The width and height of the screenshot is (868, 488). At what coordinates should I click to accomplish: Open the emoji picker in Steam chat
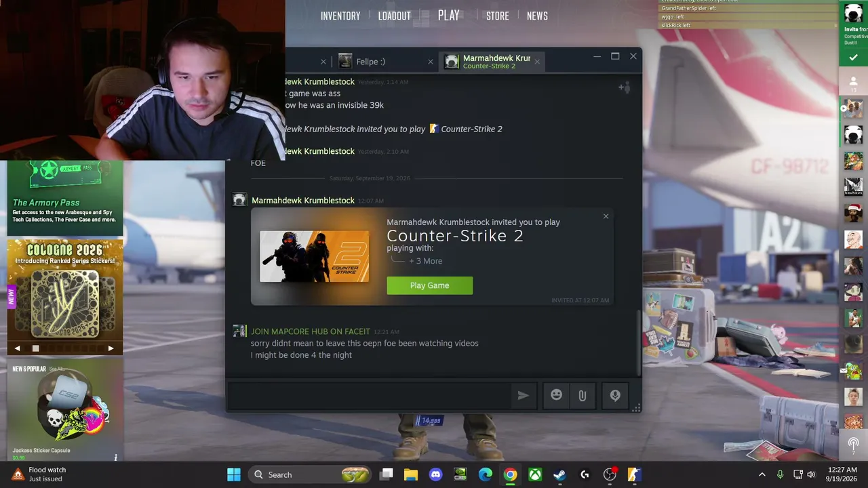coord(556,396)
